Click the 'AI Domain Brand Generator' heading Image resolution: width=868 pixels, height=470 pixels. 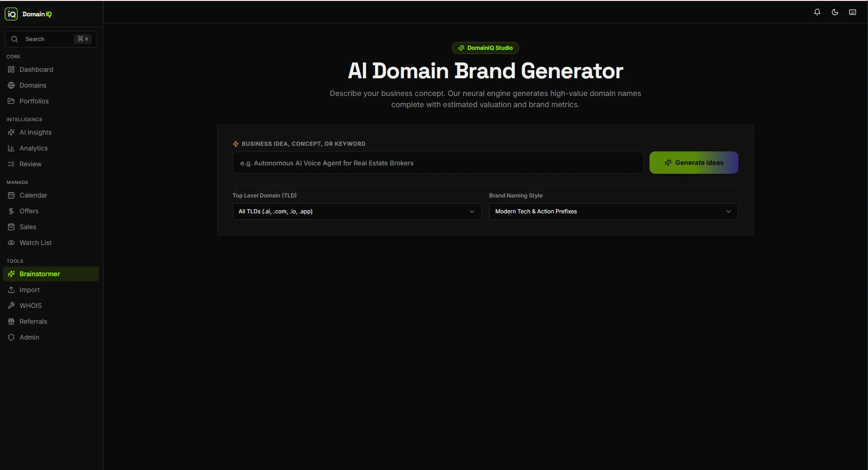(485, 71)
